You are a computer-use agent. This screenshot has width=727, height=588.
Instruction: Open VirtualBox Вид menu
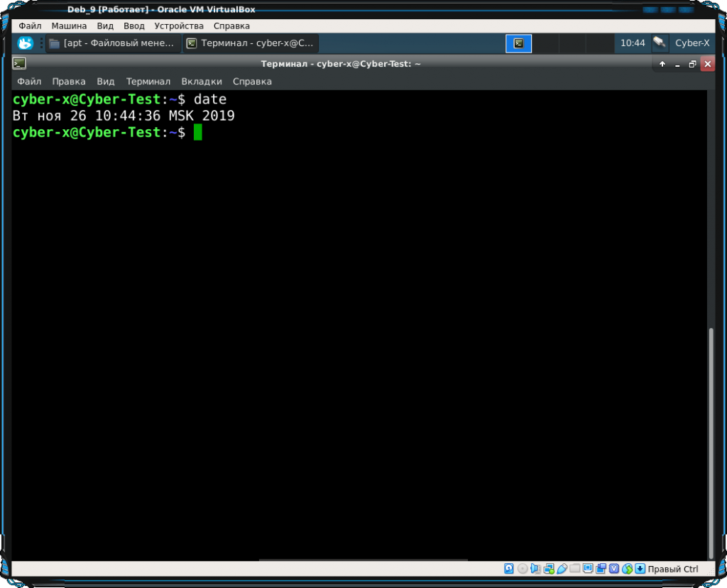pos(105,26)
